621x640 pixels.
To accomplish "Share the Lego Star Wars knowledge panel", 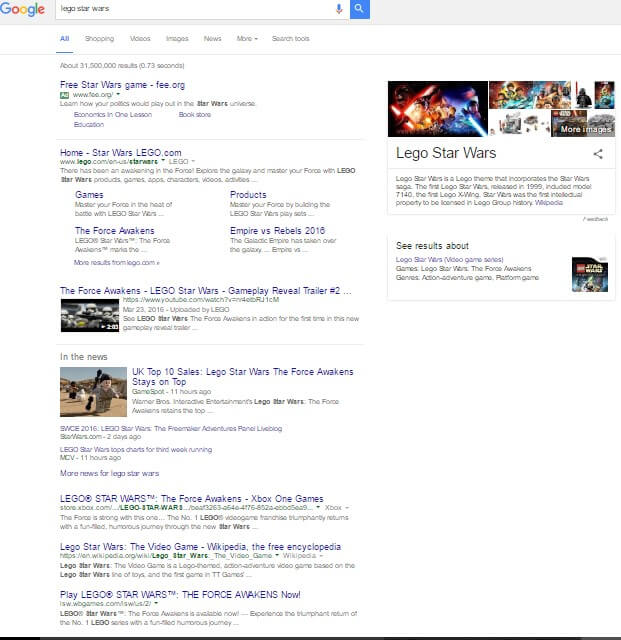I will coord(598,154).
